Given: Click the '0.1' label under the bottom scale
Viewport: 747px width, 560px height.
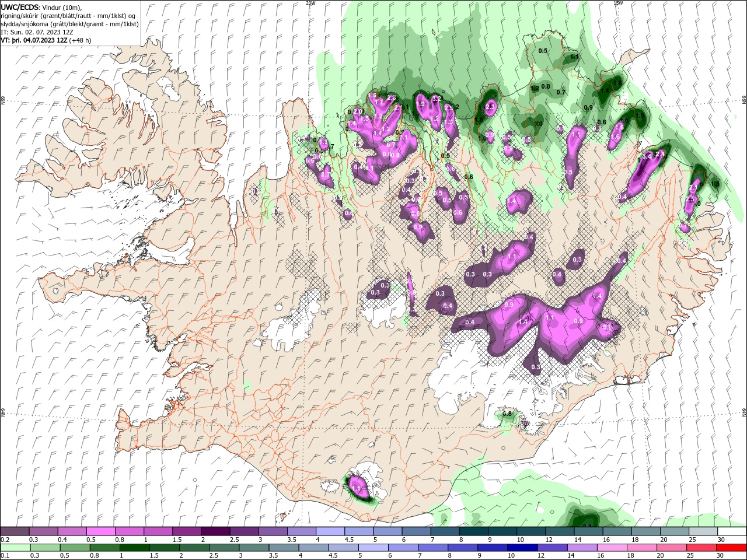Looking at the screenshot, I should pyautogui.click(x=5, y=556).
